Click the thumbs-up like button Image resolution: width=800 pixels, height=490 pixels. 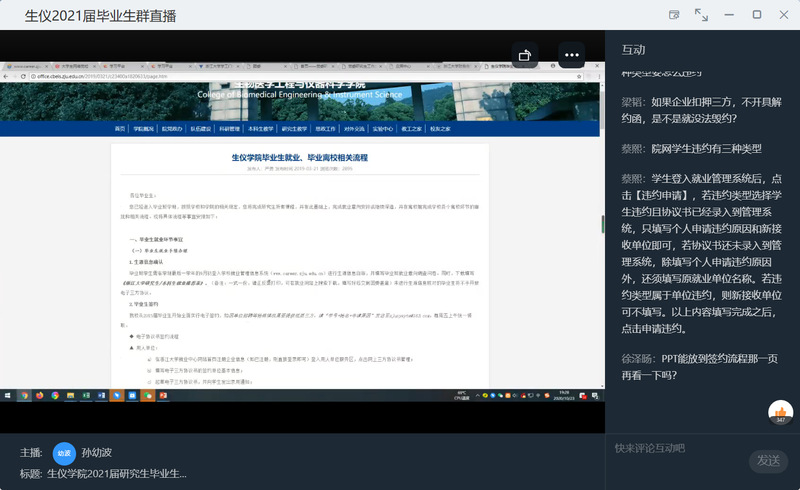[x=780, y=411]
